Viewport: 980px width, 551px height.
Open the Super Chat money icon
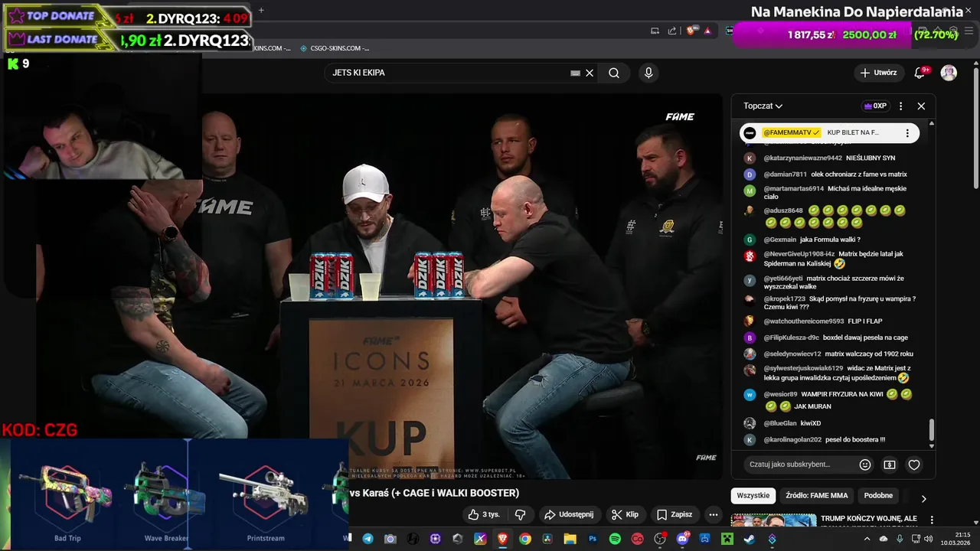tap(890, 465)
